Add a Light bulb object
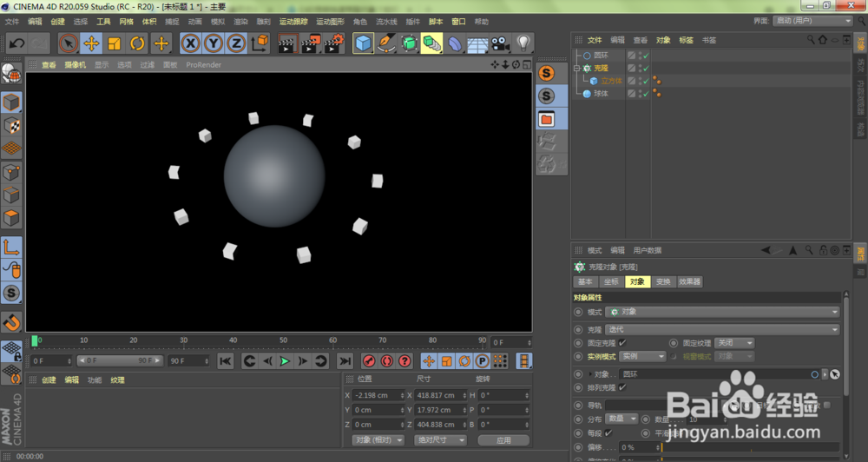Screen dimensions: 868x462 523,43
